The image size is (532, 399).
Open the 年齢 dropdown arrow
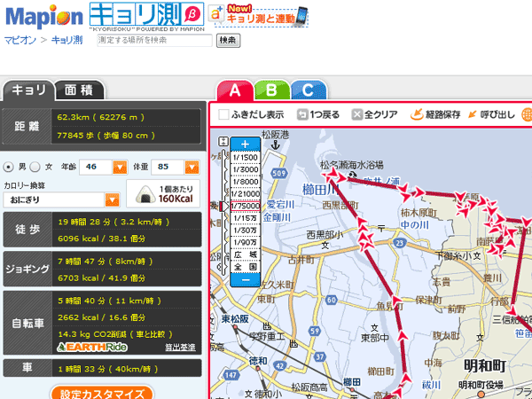coord(120,168)
